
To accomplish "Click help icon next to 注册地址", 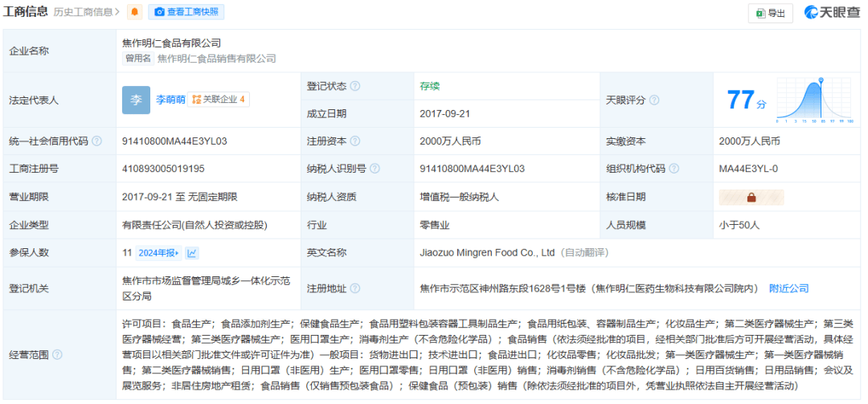I will click(x=355, y=288).
